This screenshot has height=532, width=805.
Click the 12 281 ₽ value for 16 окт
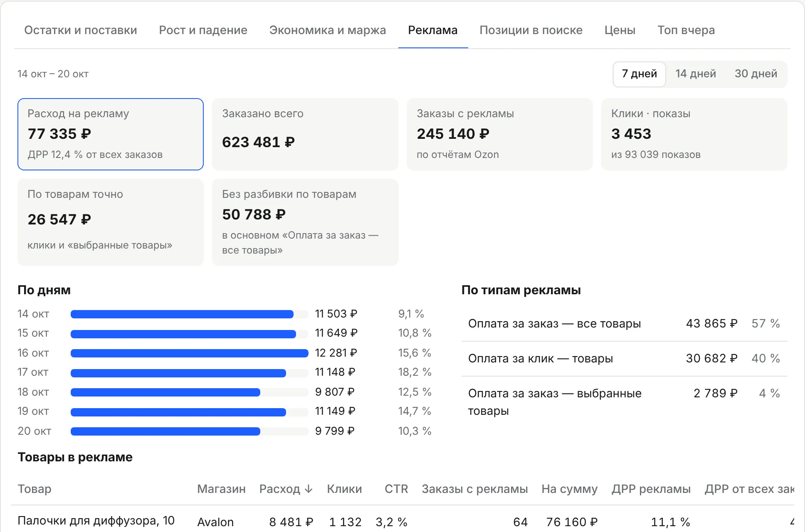click(336, 353)
